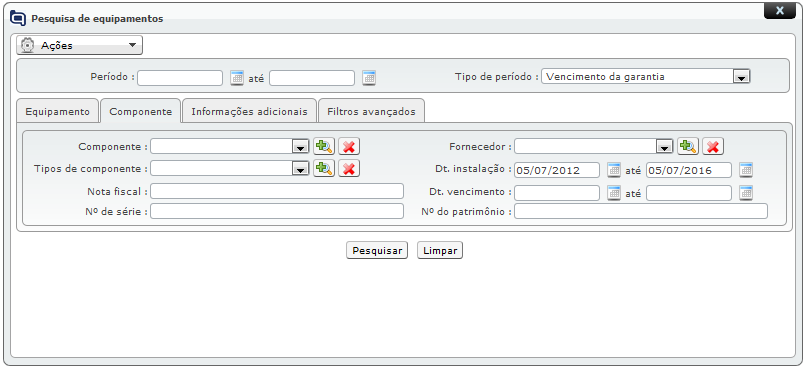Add Componente with the search-plus icon
Viewport: 806px width, 369px height.
[x=324, y=146]
